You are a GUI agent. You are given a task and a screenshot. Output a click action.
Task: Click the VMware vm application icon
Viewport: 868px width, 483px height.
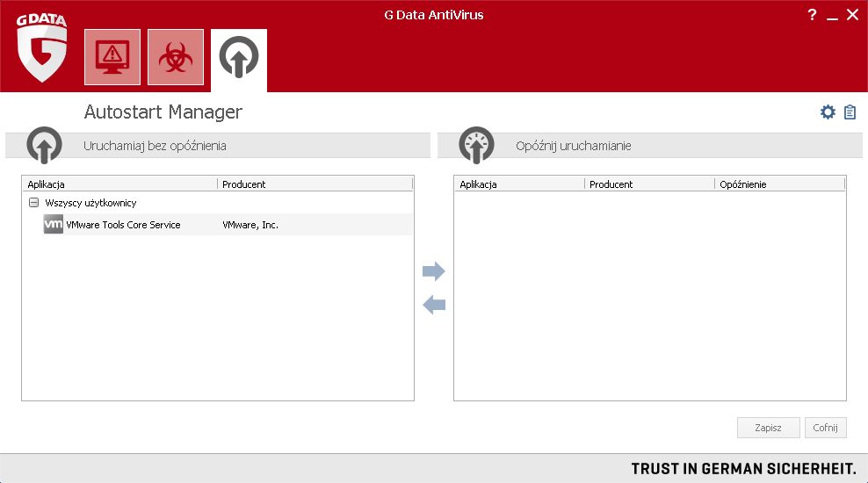53,224
